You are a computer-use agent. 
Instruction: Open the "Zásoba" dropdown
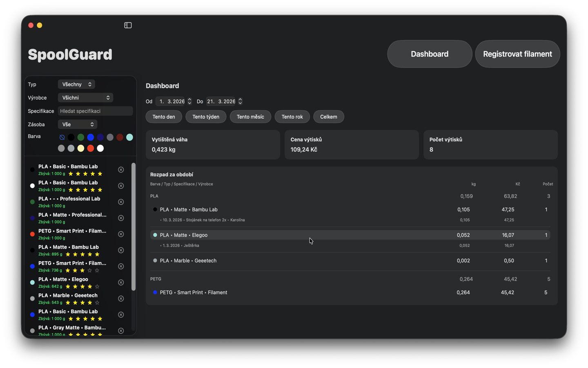point(77,124)
